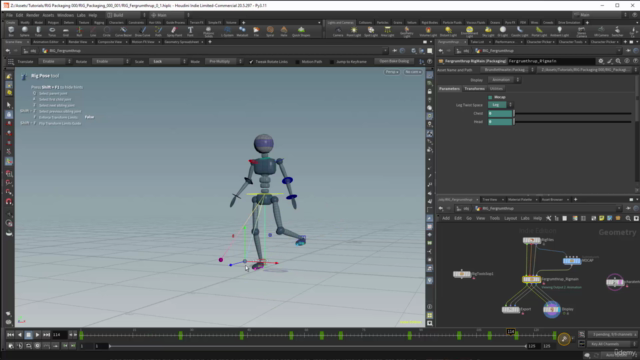Add a Sky Light from the shelf
Viewport: 640px width, 360px height.
(488, 31)
